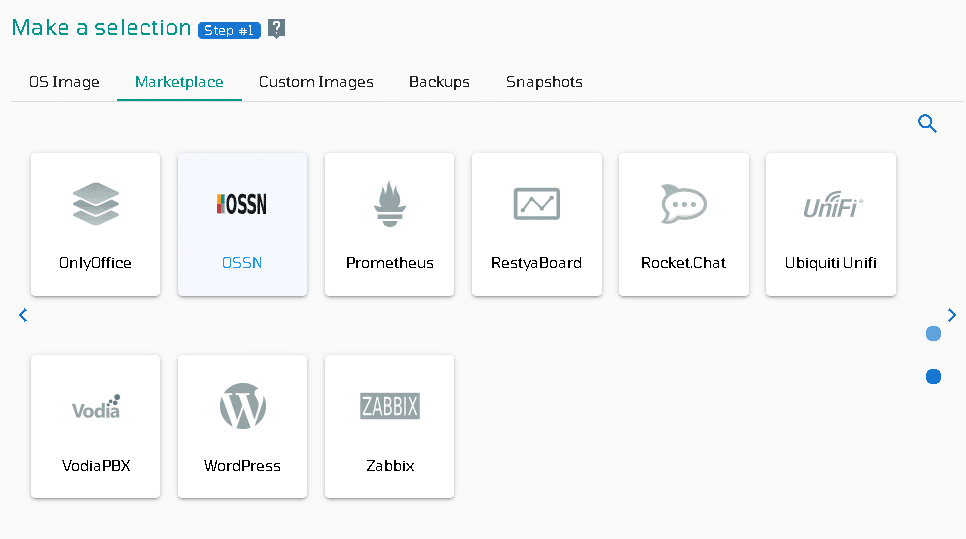Click the Ubiquiti Unifi label
The image size is (966, 539).
coord(830,263)
